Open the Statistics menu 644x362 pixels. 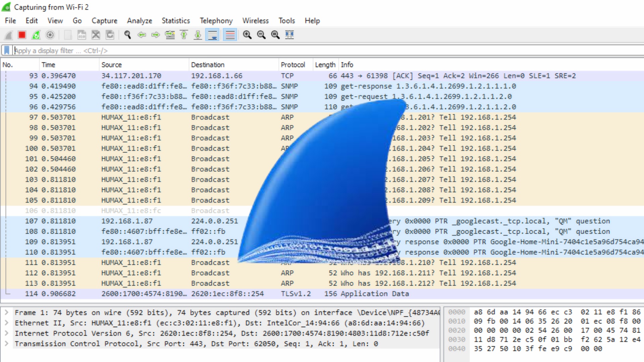175,21
